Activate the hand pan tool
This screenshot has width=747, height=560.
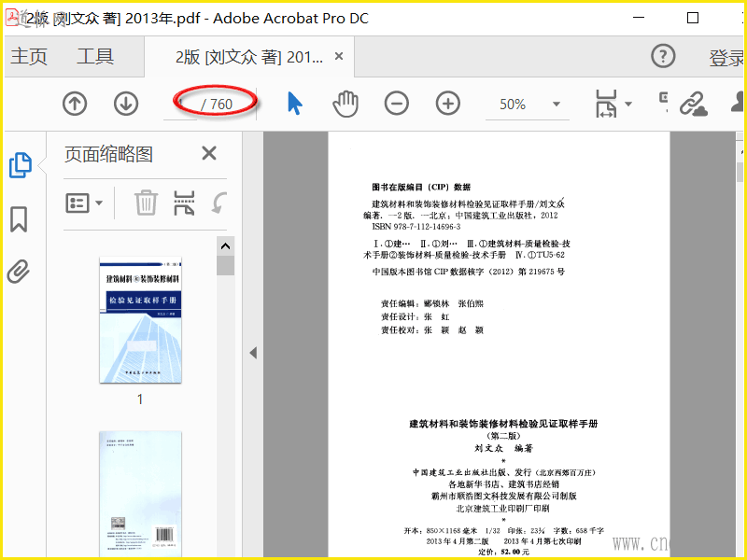(345, 104)
